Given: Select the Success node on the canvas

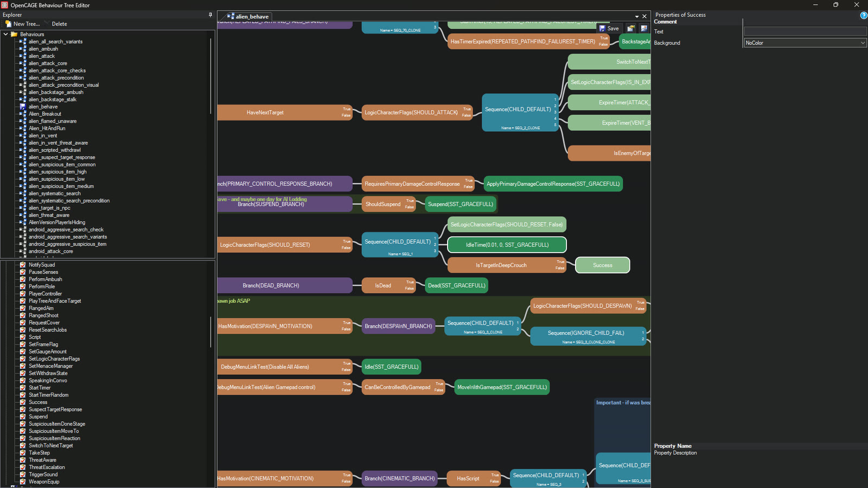Looking at the screenshot, I should point(603,265).
